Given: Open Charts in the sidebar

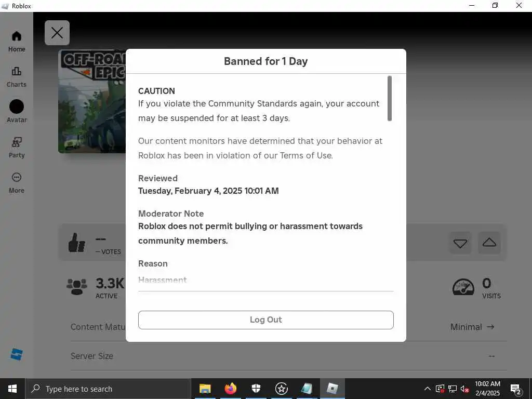Looking at the screenshot, I should [16, 77].
